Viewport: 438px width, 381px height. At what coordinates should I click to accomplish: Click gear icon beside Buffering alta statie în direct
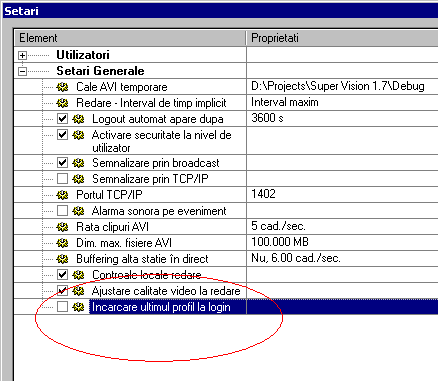(62, 259)
